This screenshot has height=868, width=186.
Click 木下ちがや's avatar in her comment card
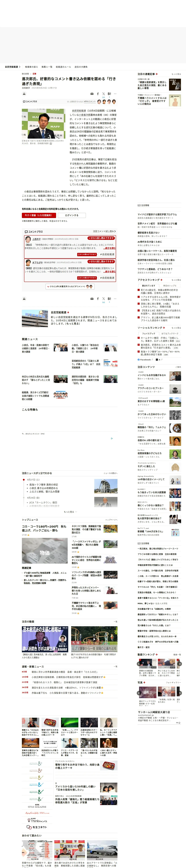click(x=28, y=262)
